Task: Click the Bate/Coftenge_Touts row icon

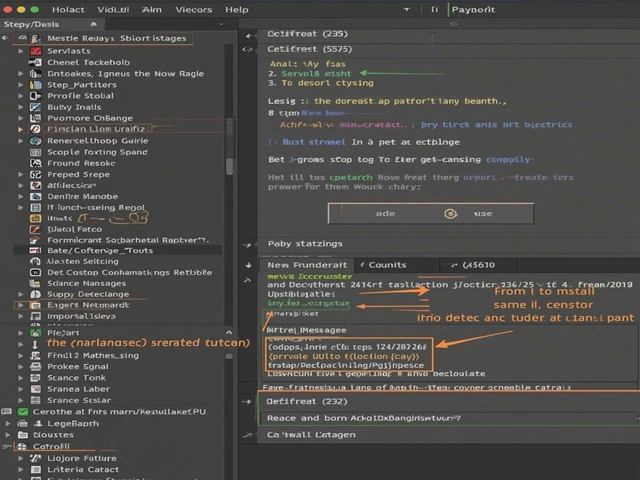Action: pyautogui.click(x=36, y=250)
